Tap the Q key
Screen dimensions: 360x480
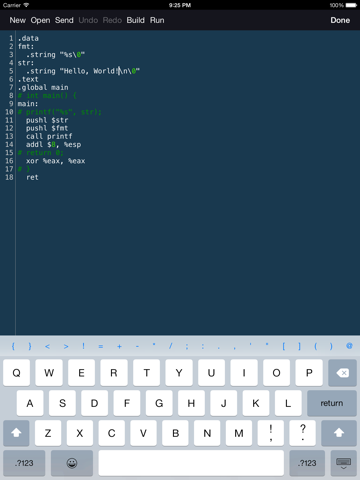16,373
